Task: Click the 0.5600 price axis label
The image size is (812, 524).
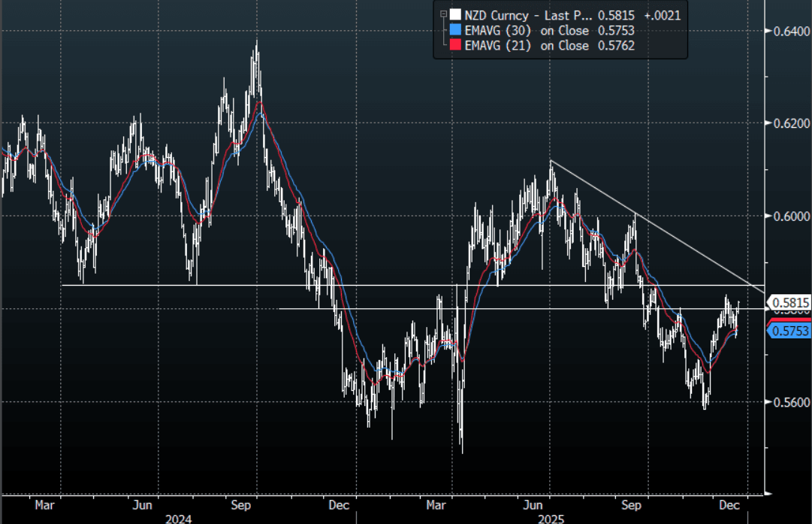Action: pyautogui.click(x=791, y=402)
